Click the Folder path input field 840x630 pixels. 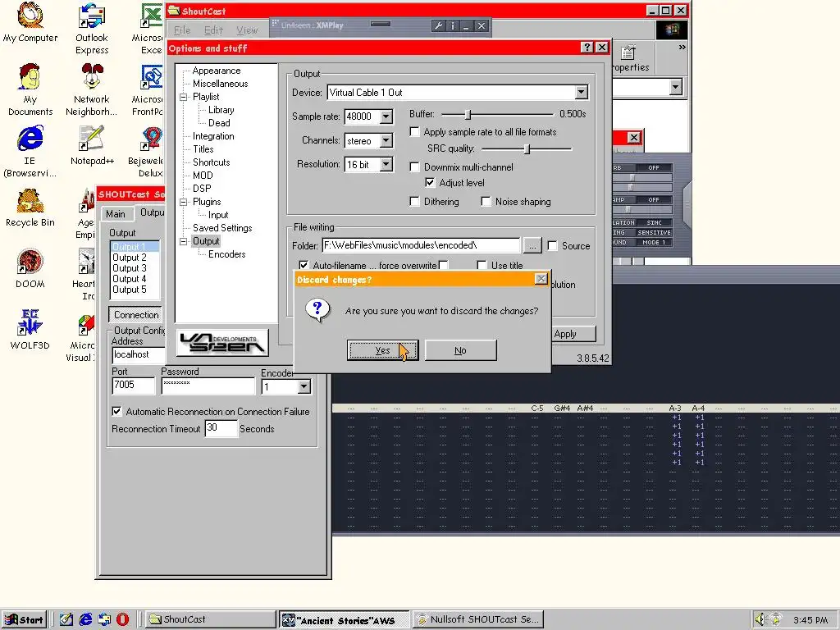[421, 245]
